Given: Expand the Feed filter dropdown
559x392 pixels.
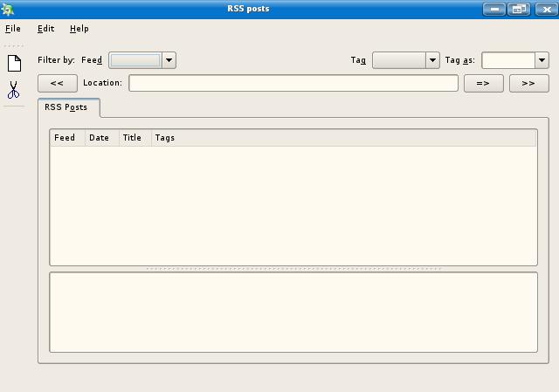Looking at the screenshot, I should (169, 60).
